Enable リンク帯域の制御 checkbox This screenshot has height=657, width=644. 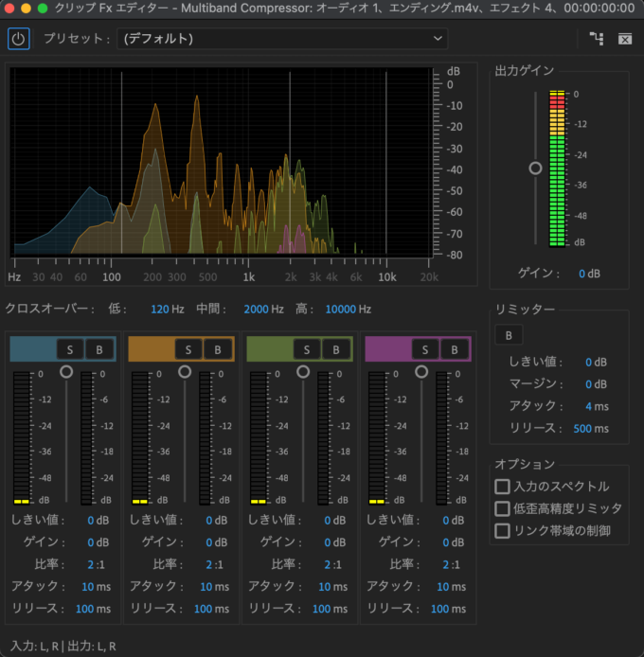pos(502,531)
